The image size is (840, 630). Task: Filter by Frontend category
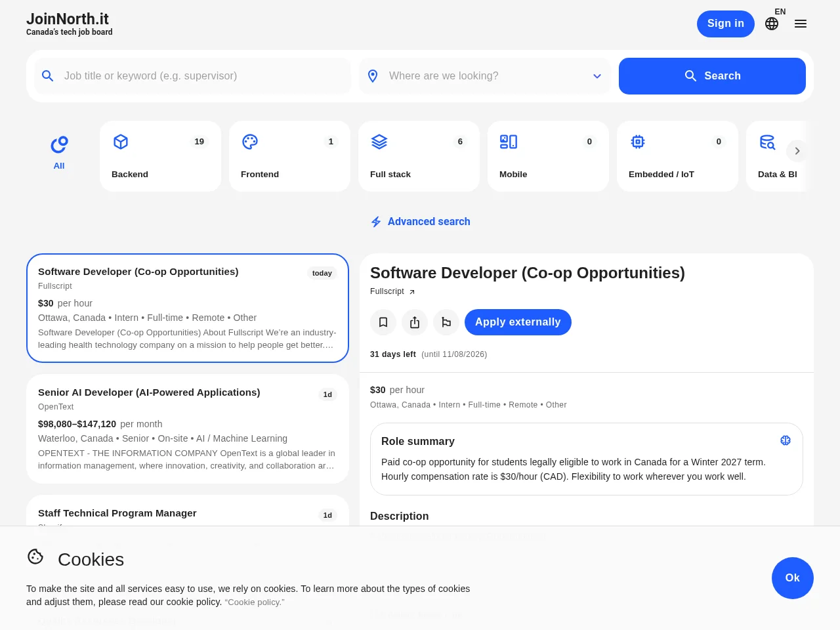point(289,156)
